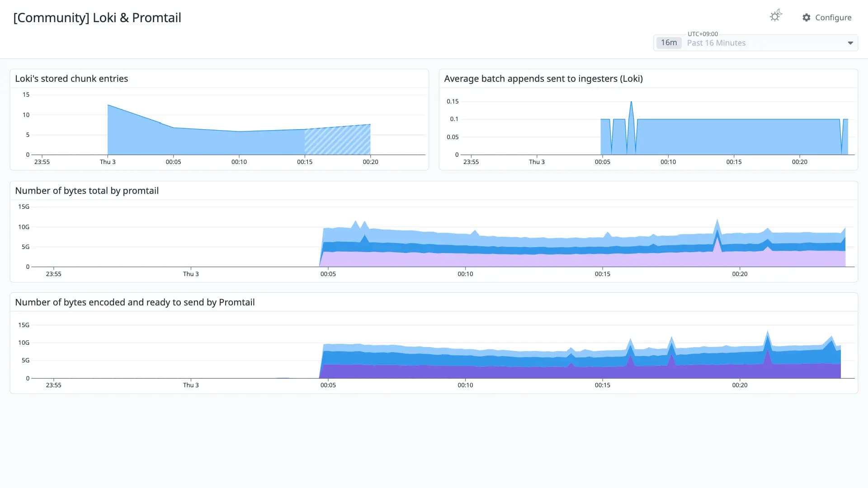The height and width of the screenshot is (488, 868).
Task: Click the 15G axis value in bytes total graph
Action: tap(24, 206)
